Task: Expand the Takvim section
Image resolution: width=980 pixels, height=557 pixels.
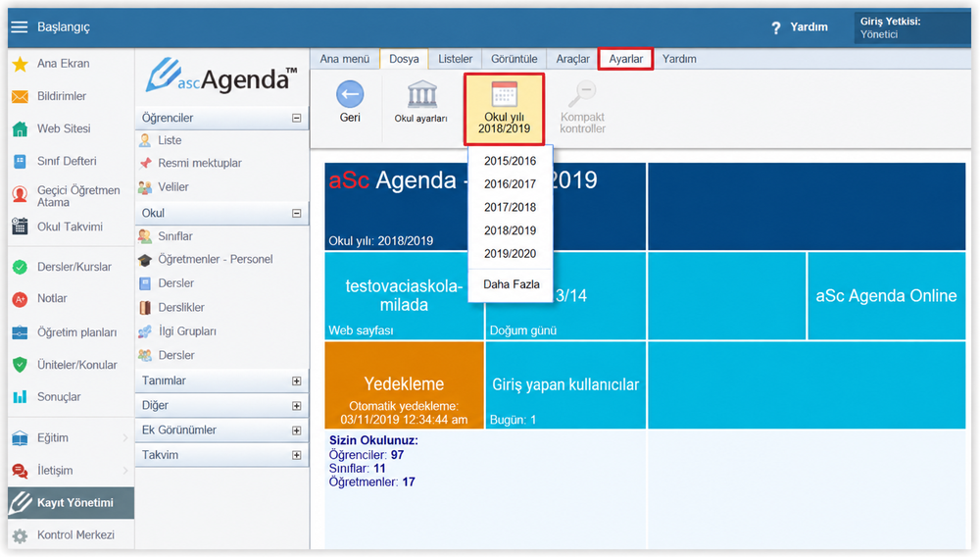Action: click(296, 455)
